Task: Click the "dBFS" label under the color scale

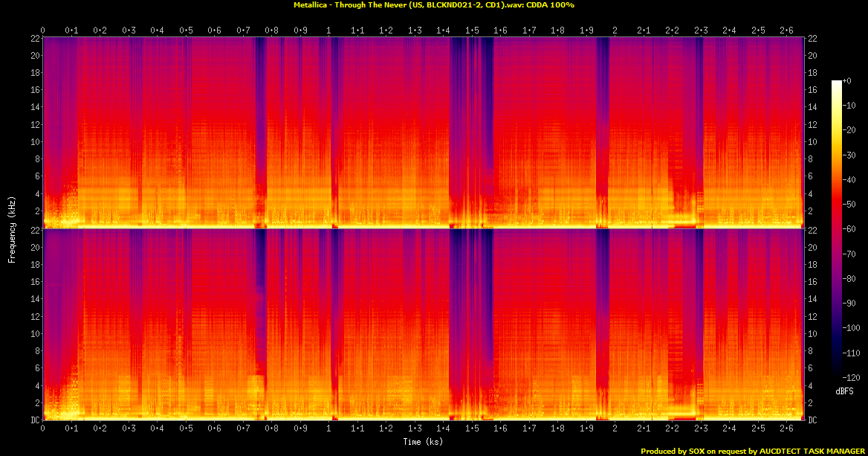Action: coord(844,392)
